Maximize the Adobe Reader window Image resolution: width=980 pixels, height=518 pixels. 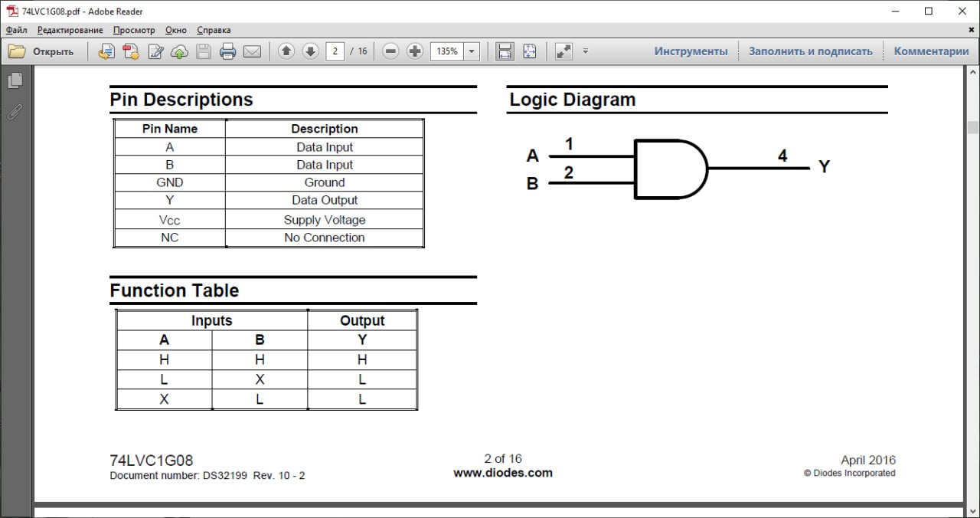tap(928, 11)
